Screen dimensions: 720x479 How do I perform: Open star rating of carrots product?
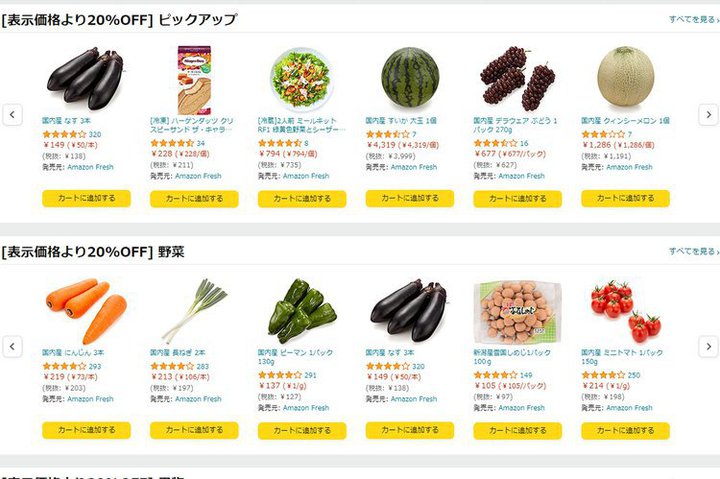tap(64, 366)
